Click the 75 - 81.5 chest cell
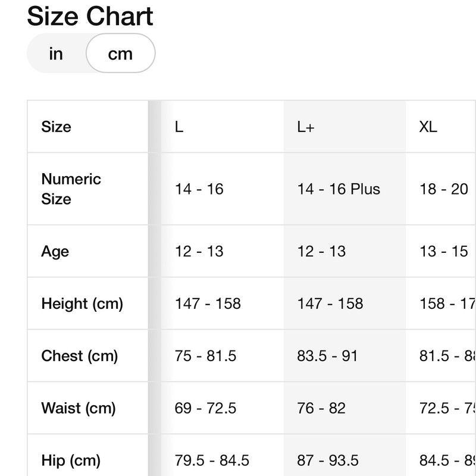This screenshot has width=476, height=476. tap(206, 356)
